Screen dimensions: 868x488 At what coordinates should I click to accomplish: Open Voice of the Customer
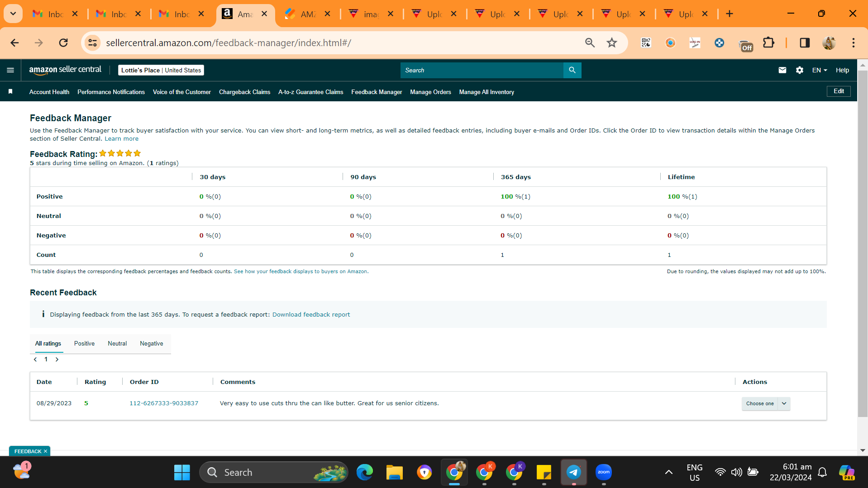(x=182, y=92)
